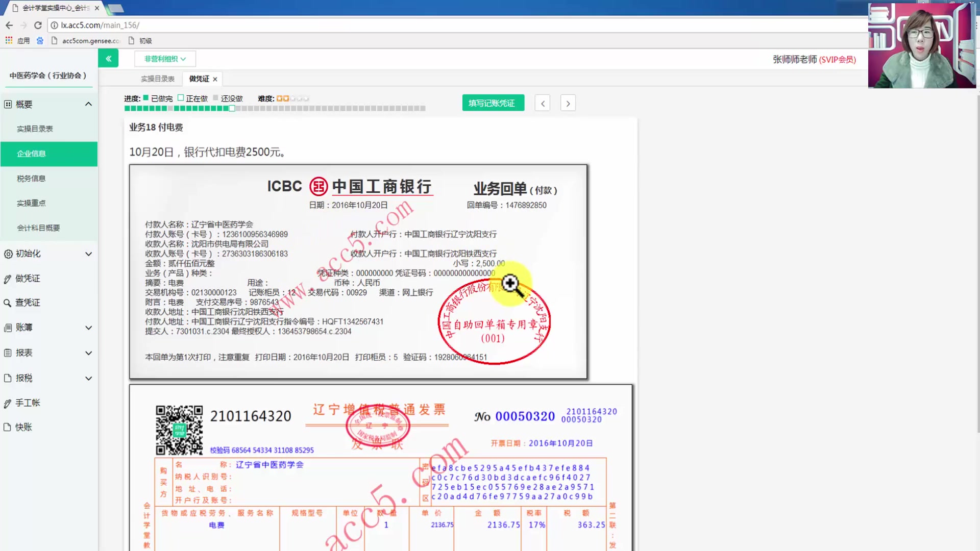Go back with the browser back arrow
Viewport: 980px width, 551px height.
coord(9,25)
